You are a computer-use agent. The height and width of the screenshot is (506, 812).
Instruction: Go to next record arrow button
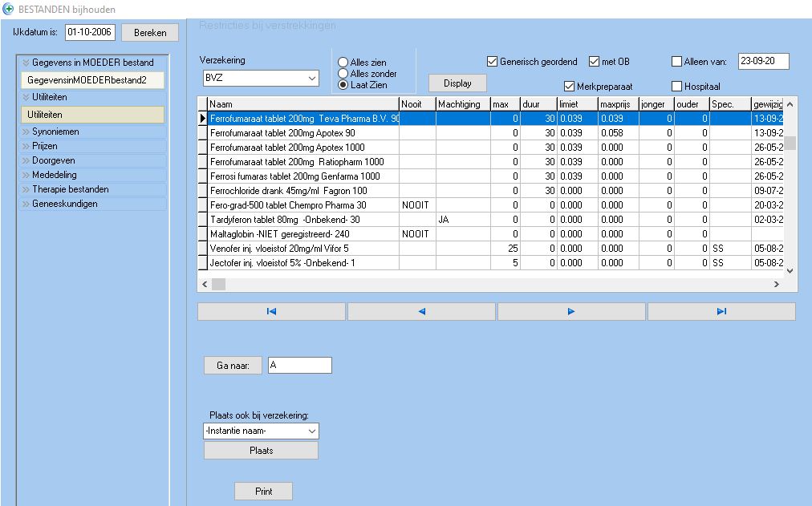pyautogui.click(x=571, y=311)
